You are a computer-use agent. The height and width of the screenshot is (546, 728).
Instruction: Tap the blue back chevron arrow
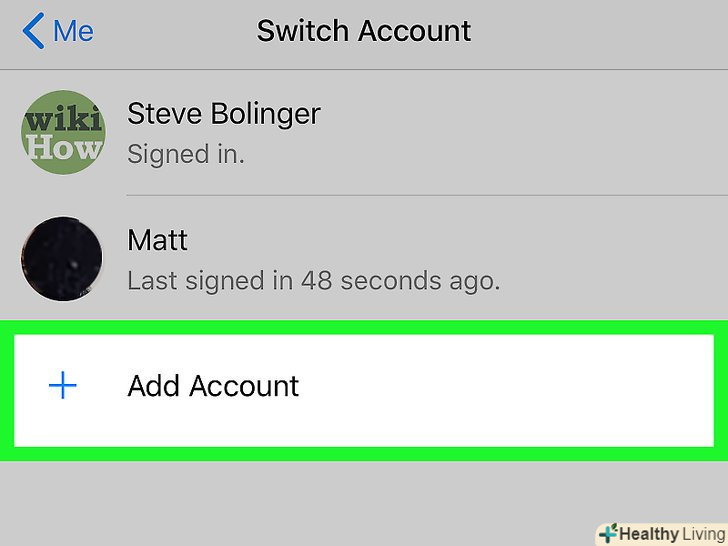[x=33, y=31]
